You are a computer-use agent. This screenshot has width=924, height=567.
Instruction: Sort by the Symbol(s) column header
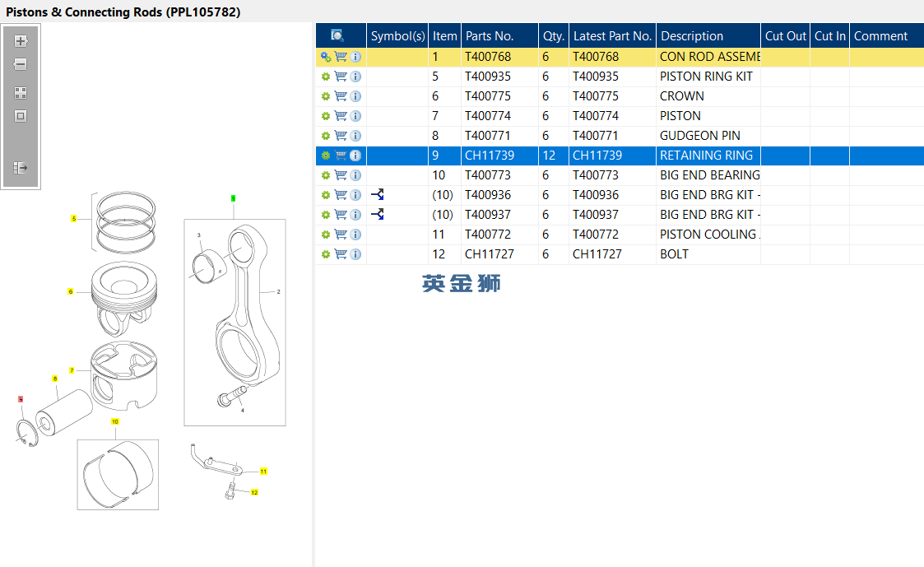tap(397, 36)
